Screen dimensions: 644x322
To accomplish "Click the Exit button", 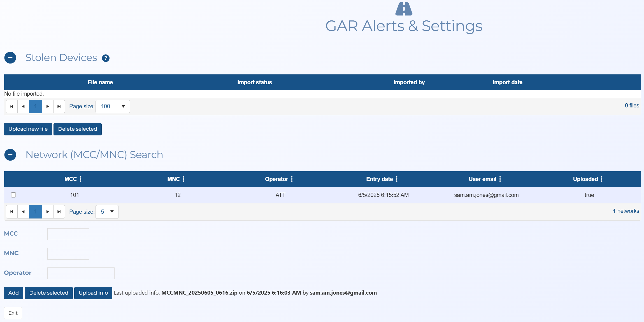I will click(x=13, y=313).
